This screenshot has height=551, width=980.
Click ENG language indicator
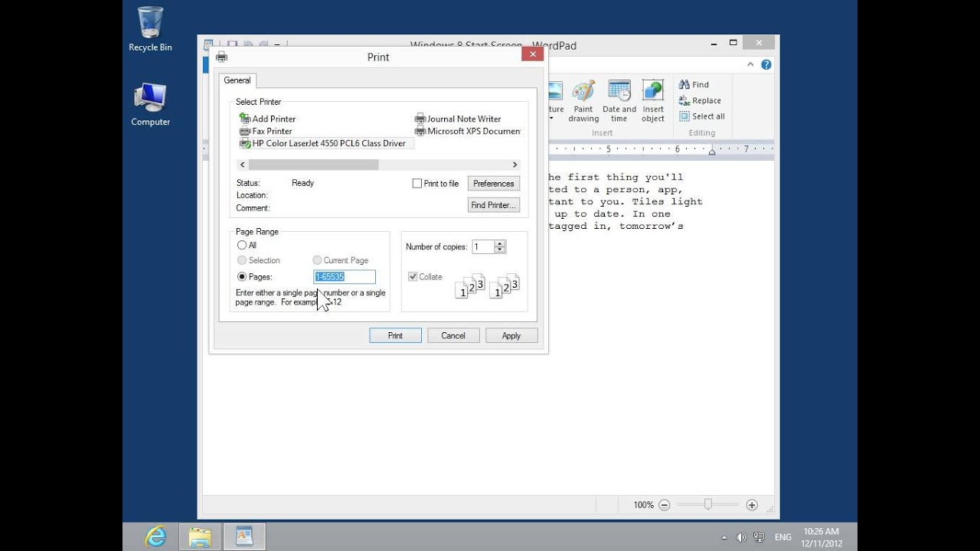coord(783,537)
